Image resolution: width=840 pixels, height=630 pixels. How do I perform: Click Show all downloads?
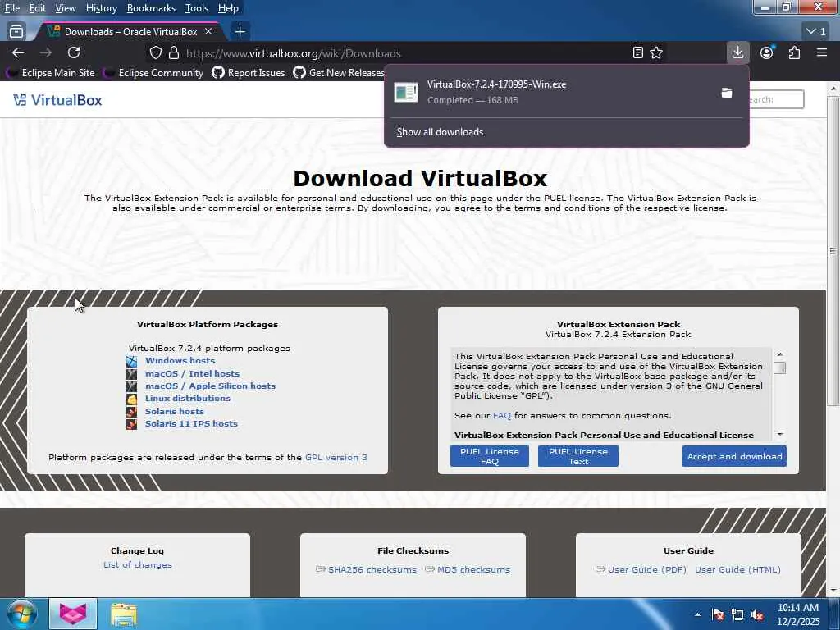[x=440, y=132]
